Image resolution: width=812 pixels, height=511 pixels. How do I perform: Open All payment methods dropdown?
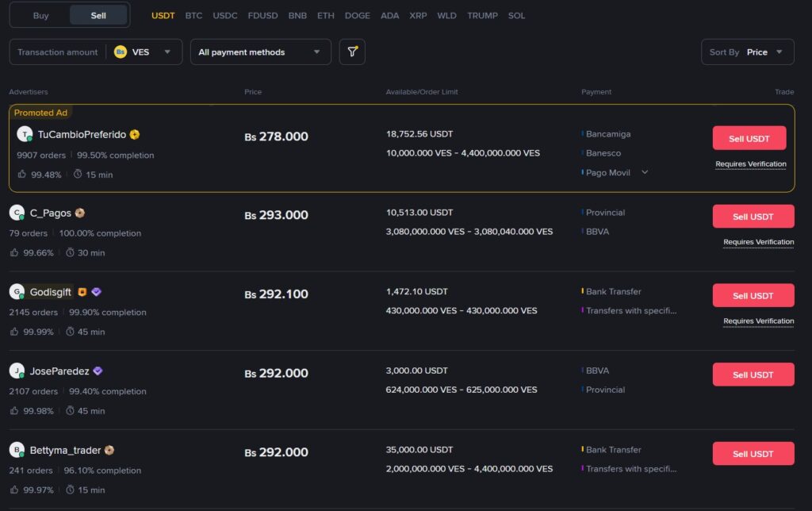click(260, 52)
